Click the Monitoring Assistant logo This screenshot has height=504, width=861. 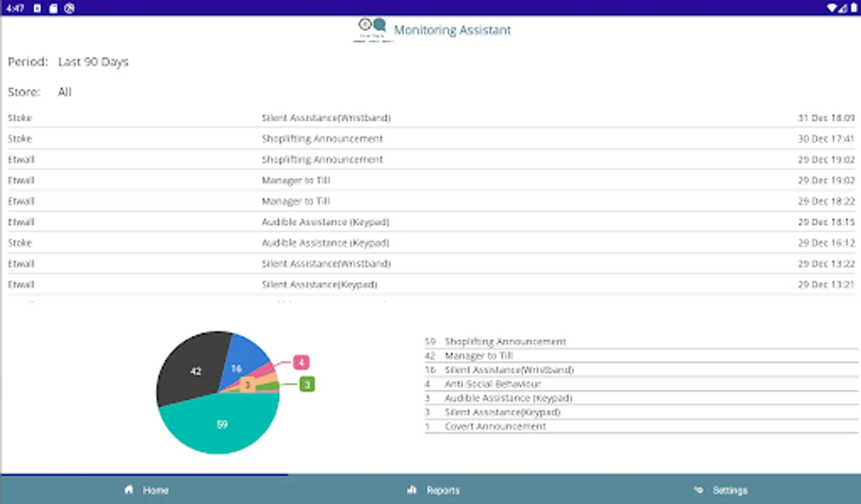pyautogui.click(x=373, y=30)
